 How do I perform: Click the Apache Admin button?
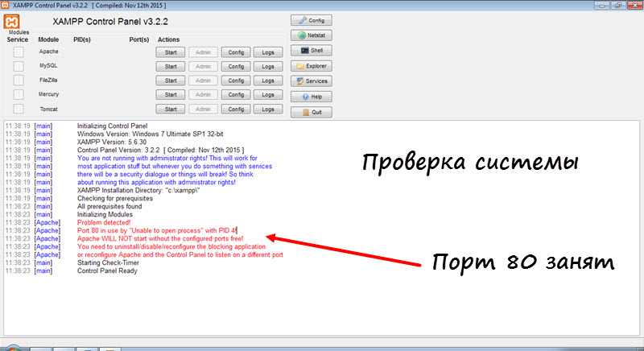pos(203,52)
